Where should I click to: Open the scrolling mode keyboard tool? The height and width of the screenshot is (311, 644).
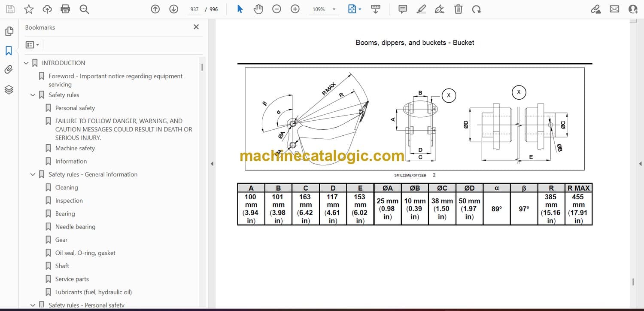coord(376,9)
